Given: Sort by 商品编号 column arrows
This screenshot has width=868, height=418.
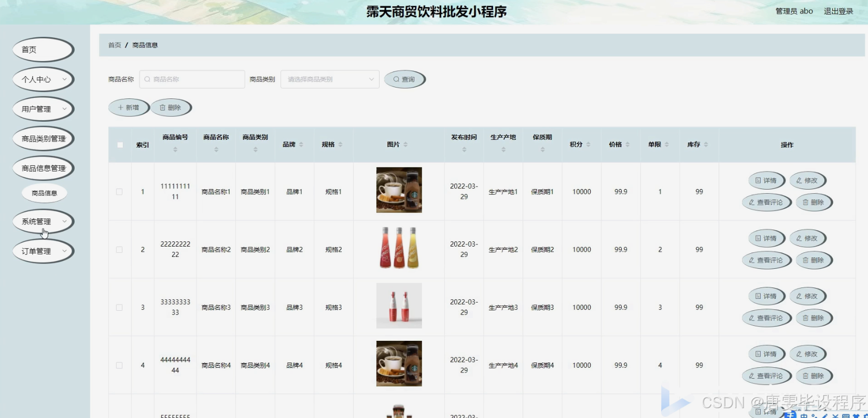Looking at the screenshot, I should pyautogui.click(x=175, y=150).
